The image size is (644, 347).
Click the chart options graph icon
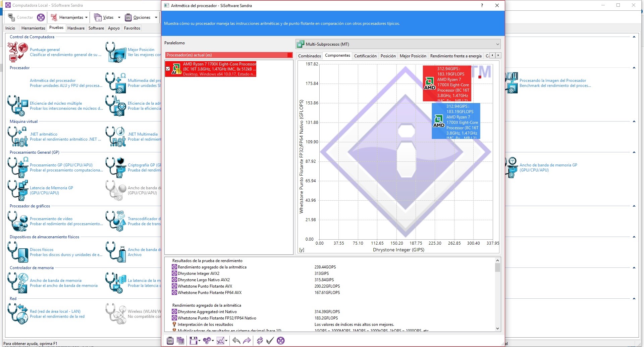[220, 341]
